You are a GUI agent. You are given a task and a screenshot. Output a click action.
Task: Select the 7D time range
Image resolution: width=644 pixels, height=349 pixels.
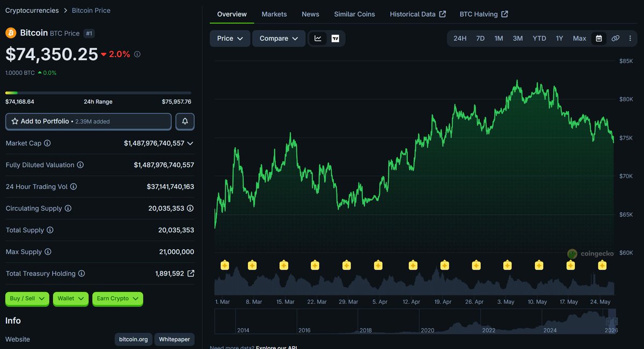(480, 38)
